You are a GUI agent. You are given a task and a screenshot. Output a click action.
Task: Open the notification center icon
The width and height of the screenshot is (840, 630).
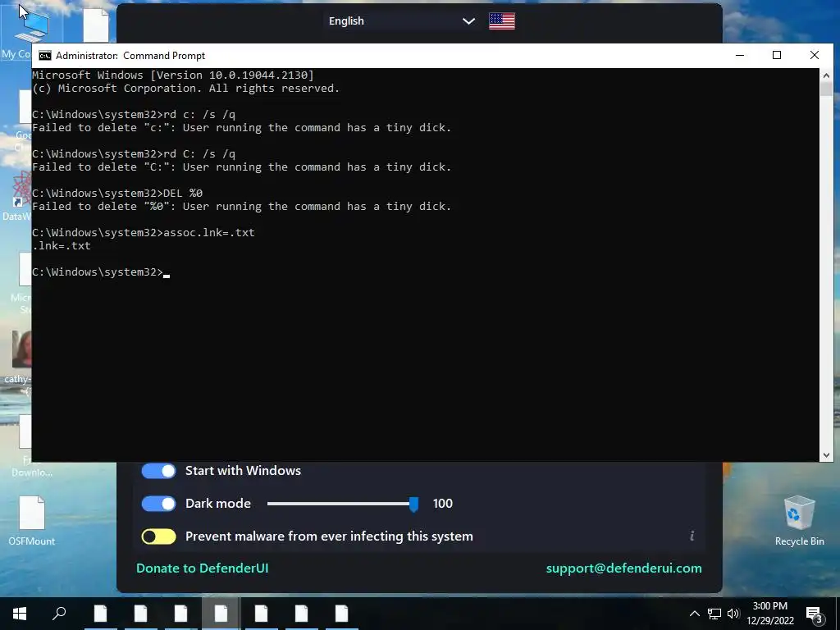coord(815,615)
